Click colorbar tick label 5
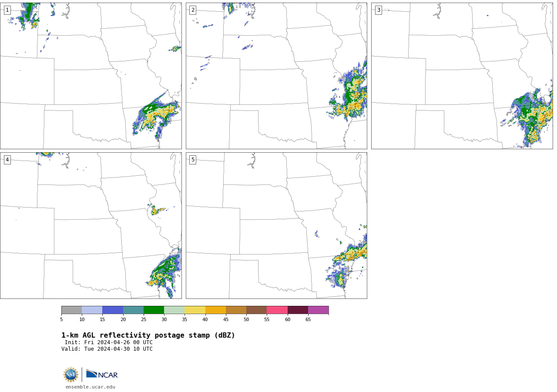This screenshot has width=557, height=392. click(61, 320)
